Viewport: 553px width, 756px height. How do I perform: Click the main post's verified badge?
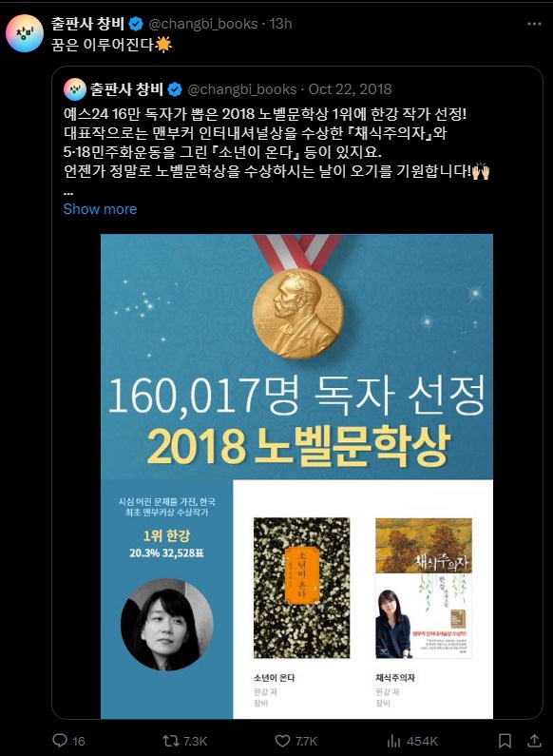coord(136,24)
